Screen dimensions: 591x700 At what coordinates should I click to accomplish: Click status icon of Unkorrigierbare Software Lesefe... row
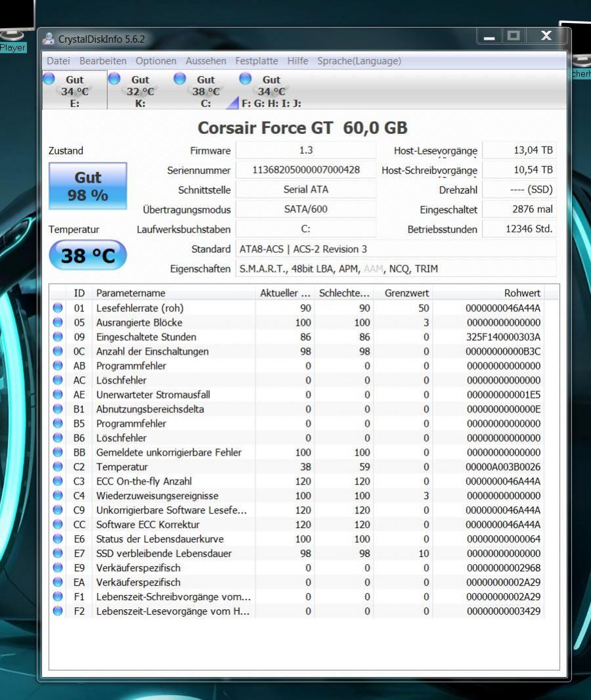pos(58,510)
